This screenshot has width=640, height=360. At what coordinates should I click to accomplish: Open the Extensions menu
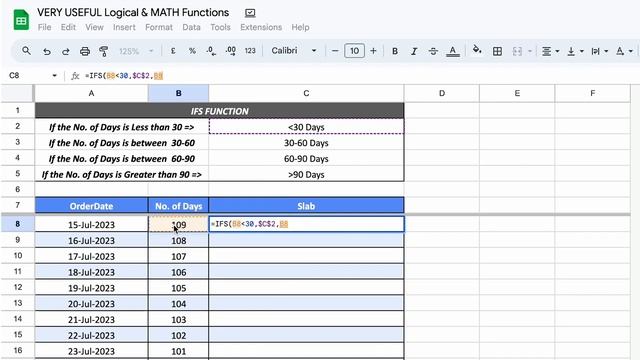[x=261, y=27]
